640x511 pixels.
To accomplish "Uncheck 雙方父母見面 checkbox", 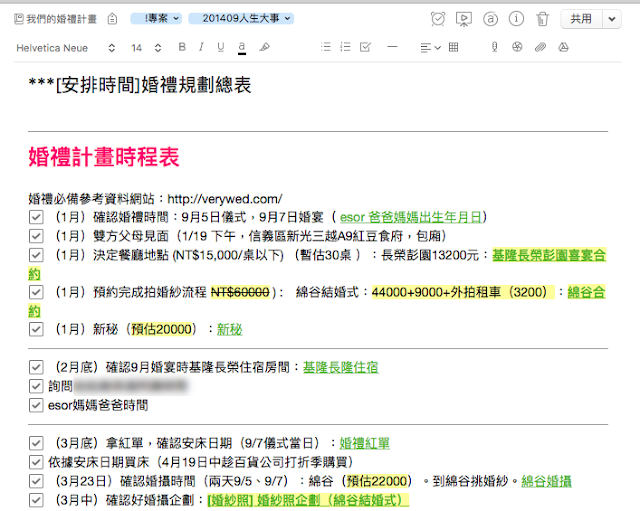I will pyautogui.click(x=36, y=236).
